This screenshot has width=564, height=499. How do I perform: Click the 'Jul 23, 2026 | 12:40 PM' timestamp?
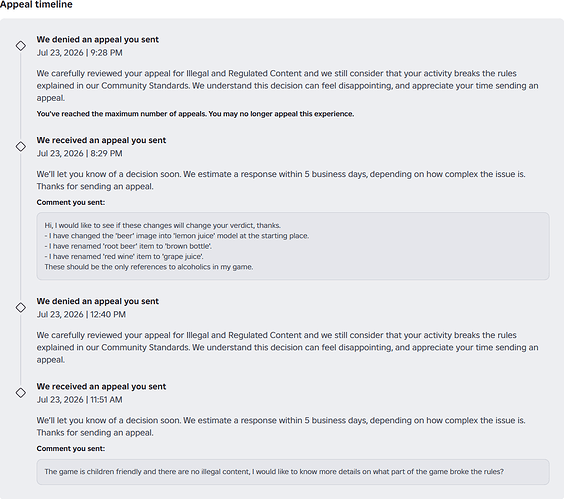[81, 314]
